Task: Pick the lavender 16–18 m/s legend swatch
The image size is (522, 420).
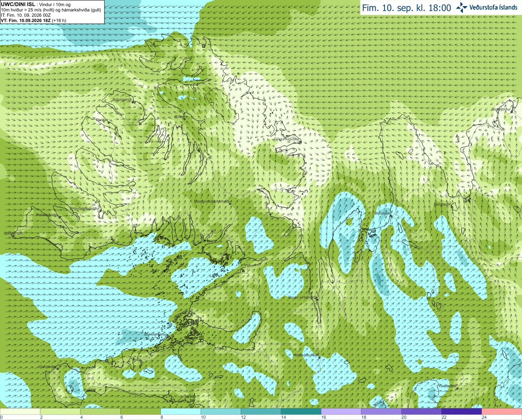Action: [x=341, y=411]
